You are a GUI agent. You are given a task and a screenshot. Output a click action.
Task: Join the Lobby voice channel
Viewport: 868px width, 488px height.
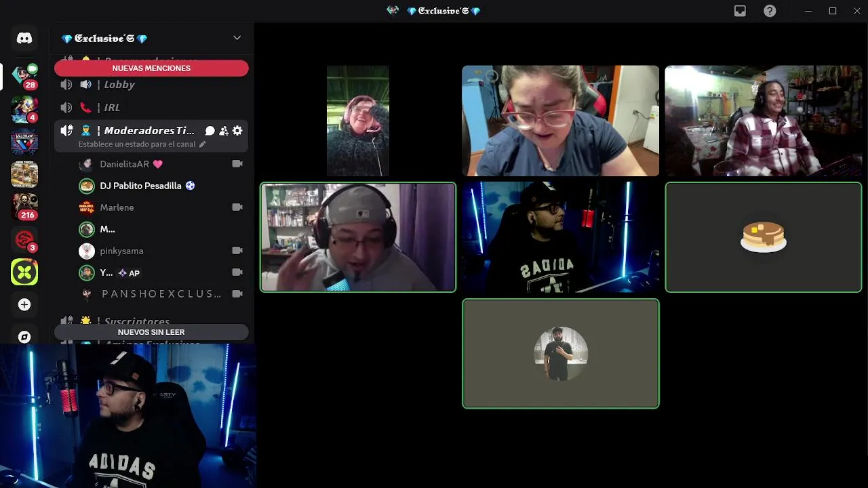tap(151, 85)
